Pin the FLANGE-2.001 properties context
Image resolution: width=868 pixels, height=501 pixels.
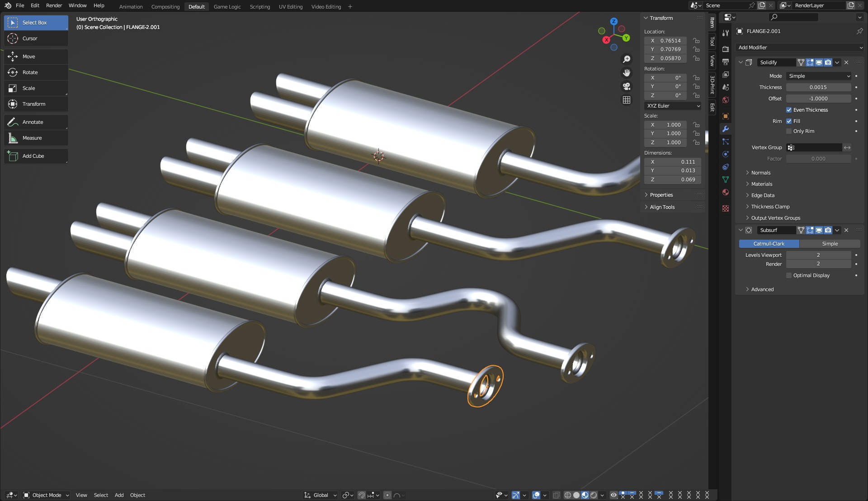point(859,31)
